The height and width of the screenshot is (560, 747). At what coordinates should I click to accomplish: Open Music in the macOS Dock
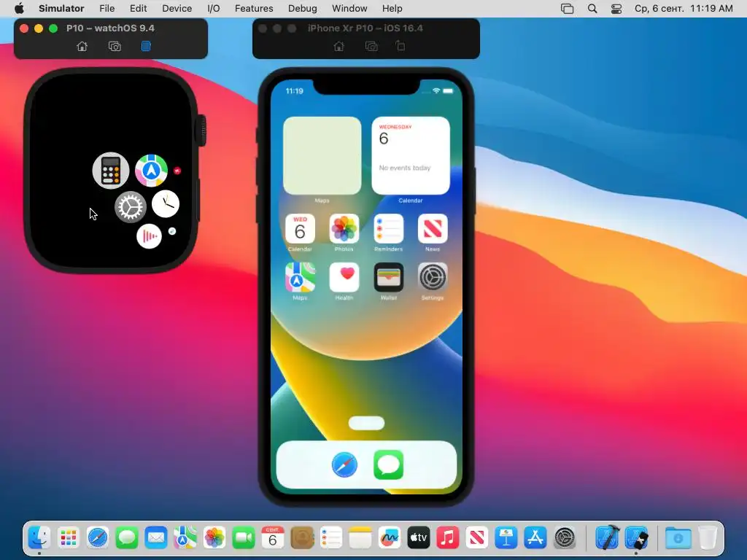[447, 538]
